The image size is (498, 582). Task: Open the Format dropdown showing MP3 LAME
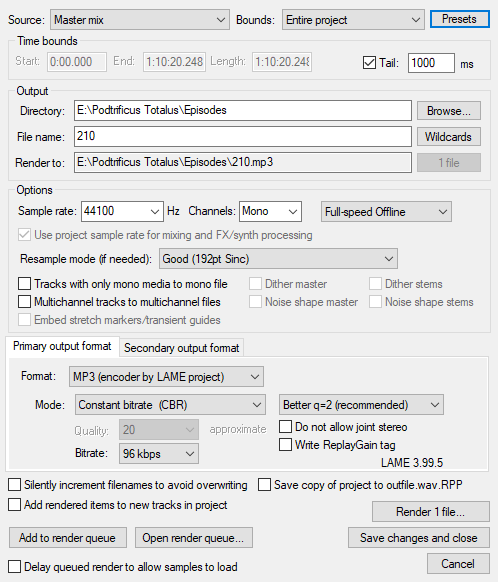pos(166,377)
